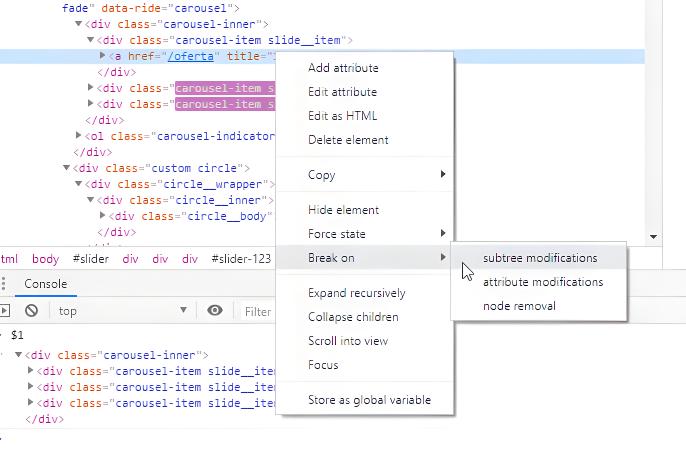This screenshot has width=686, height=476.
Task: Expand the circle__body div node
Action: coord(103,216)
